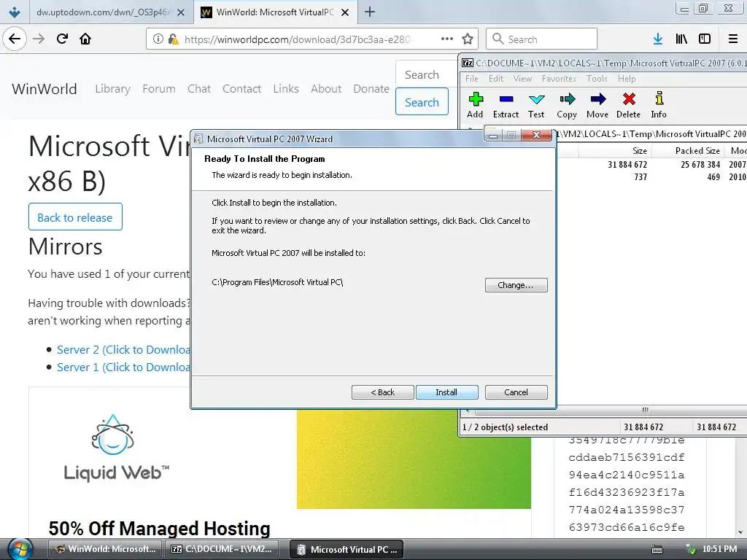Click Install in the Virtual PC wizard
The image size is (747, 560).
tap(446, 392)
